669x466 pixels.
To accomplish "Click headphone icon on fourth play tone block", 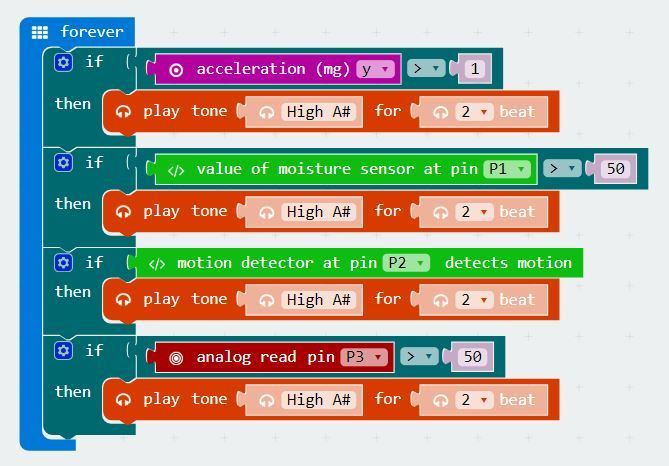I will click(x=123, y=400).
